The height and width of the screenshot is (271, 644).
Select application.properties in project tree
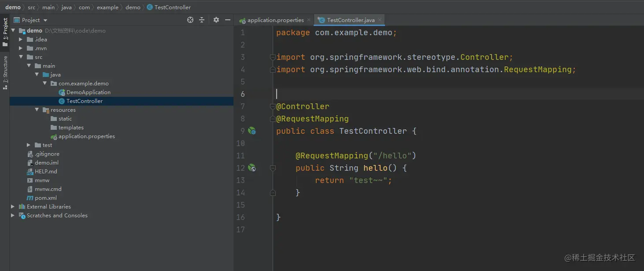86,136
